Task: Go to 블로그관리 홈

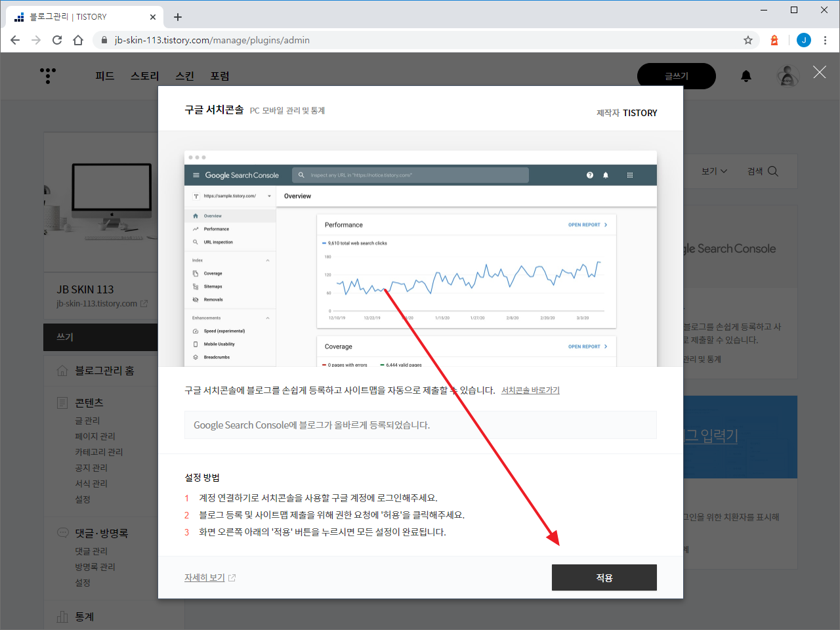Action: 104,371
